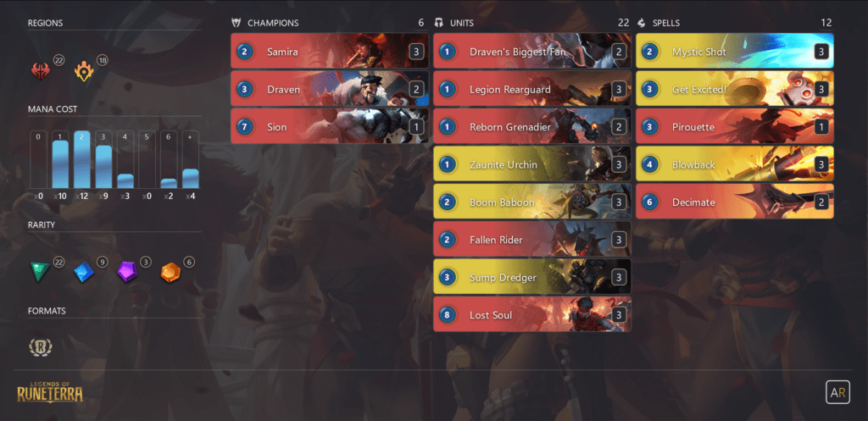The image size is (868, 421).
Task: Click the Legends of Runeterra logo
Action: pyautogui.click(x=50, y=391)
